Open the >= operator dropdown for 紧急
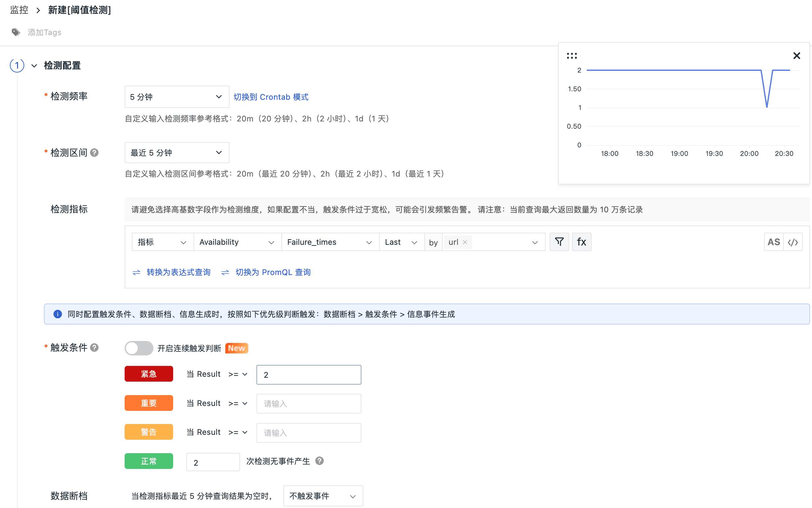Screen dimensions: 812x508 238,374
